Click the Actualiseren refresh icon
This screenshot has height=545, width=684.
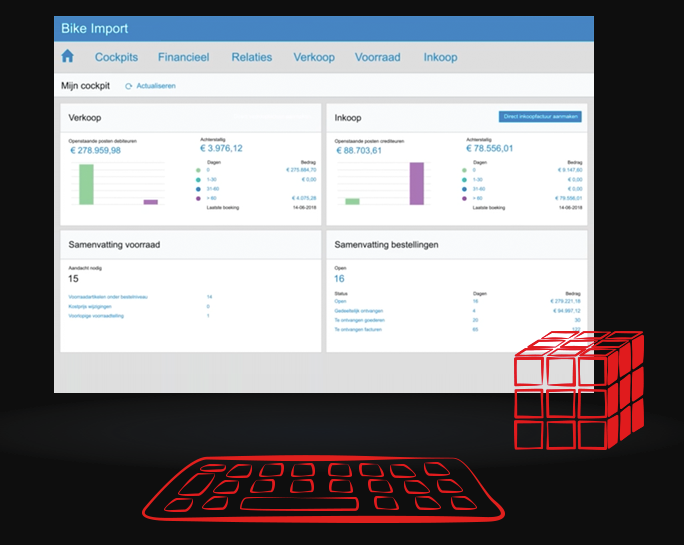(x=129, y=87)
